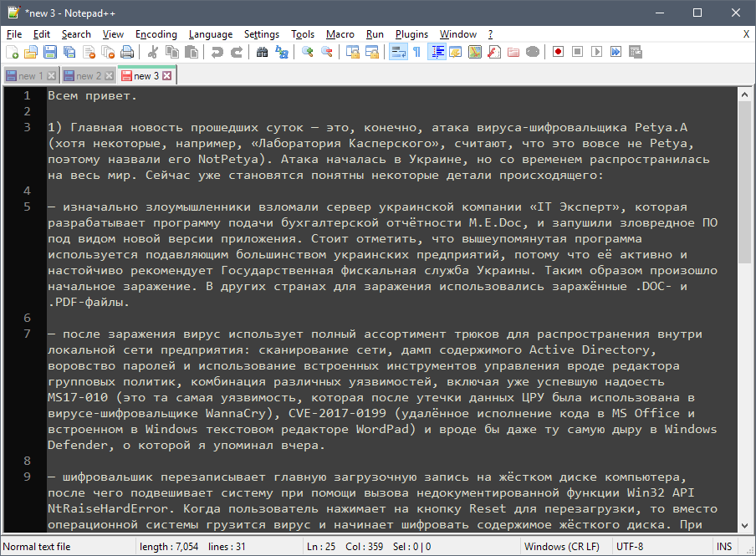756x556 pixels.
Task: Click the Close All documents toolbar icon
Action: tap(109, 52)
